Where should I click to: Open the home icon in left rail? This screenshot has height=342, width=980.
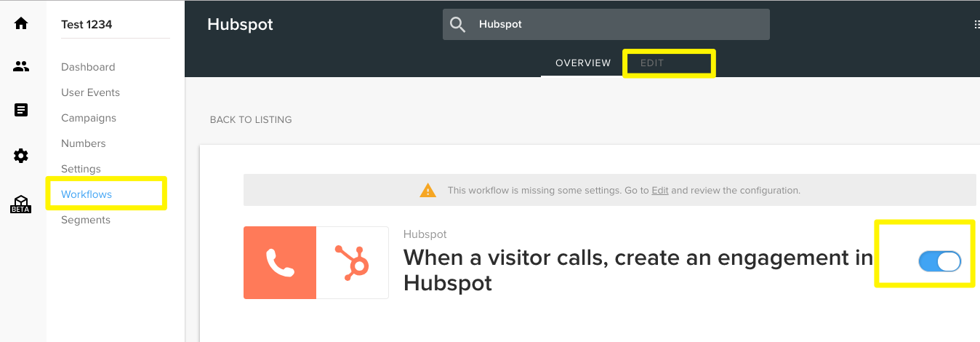21,23
